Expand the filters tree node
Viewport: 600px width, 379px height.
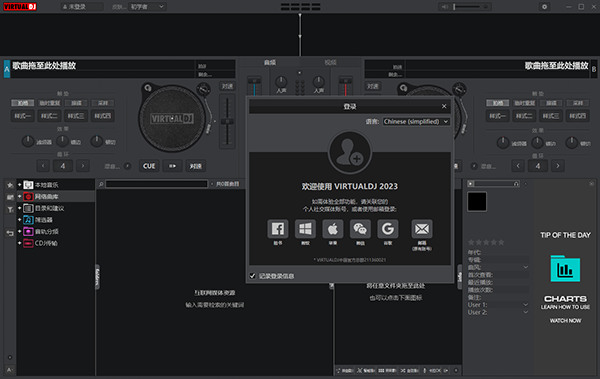[20, 220]
